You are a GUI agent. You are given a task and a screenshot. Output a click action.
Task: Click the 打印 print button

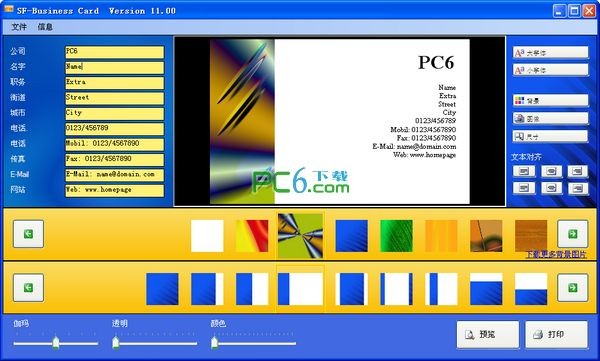(556, 334)
